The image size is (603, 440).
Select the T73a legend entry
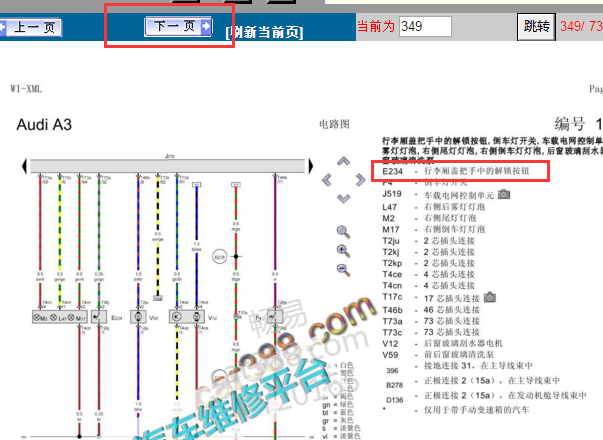coord(431,321)
